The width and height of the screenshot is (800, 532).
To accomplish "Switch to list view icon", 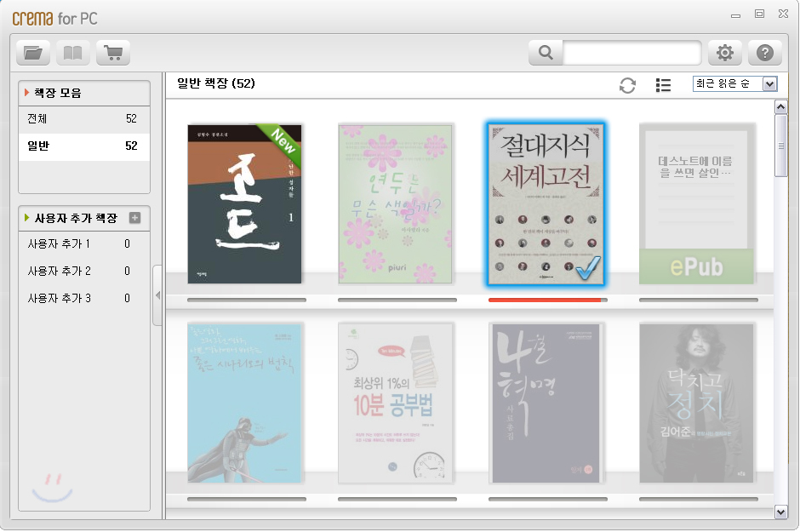I will click(x=663, y=85).
